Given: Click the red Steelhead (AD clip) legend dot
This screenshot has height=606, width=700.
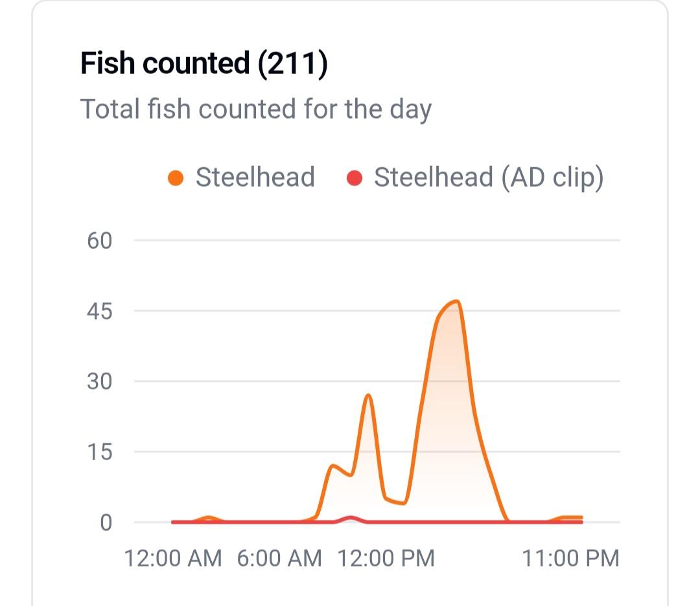Looking at the screenshot, I should point(354,178).
